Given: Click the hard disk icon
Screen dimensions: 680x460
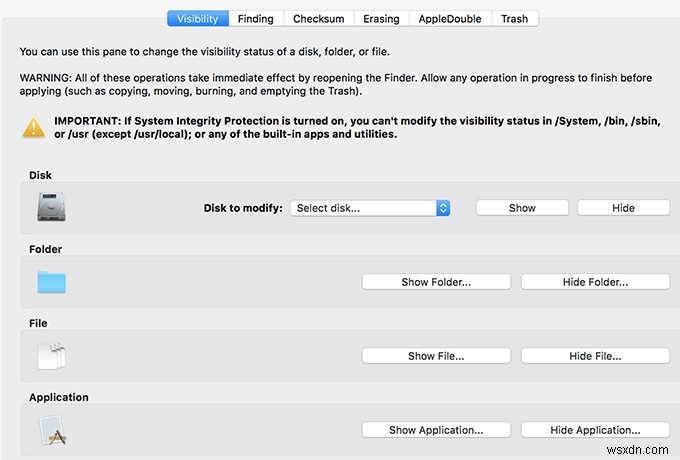Looking at the screenshot, I should pyautogui.click(x=51, y=207).
